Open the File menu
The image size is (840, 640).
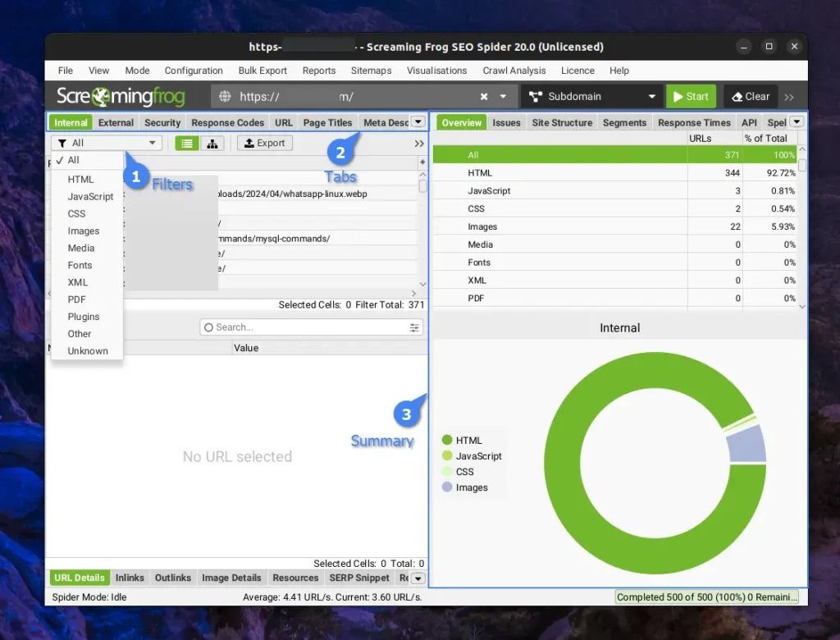[x=66, y=71]
